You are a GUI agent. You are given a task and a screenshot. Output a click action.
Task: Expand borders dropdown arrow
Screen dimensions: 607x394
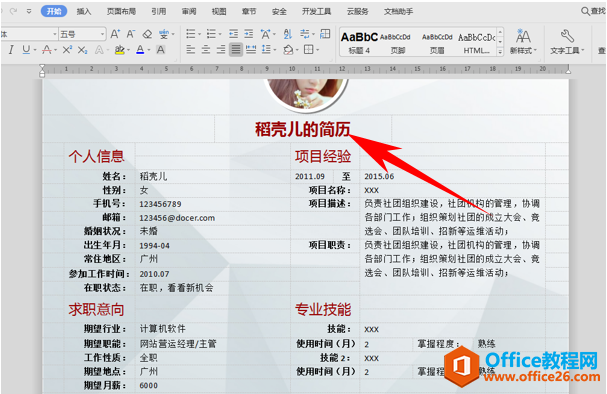click(317, 50)
